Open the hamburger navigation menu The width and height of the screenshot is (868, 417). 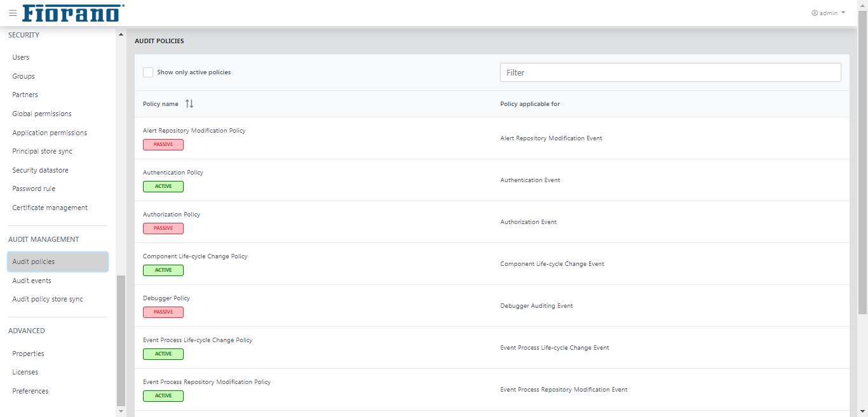pos(13,13)
